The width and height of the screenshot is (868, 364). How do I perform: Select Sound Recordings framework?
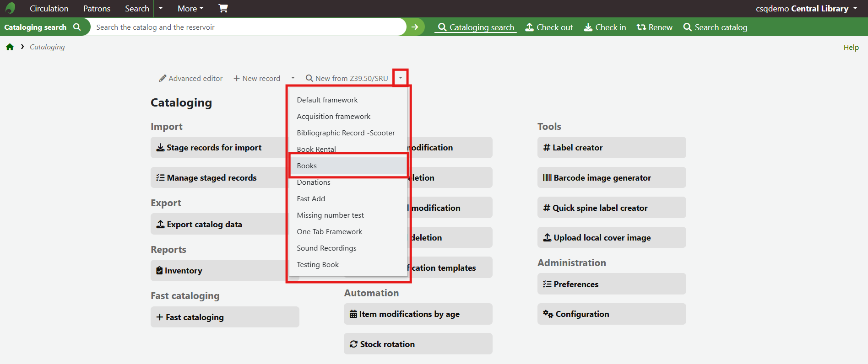pos(326,248)
